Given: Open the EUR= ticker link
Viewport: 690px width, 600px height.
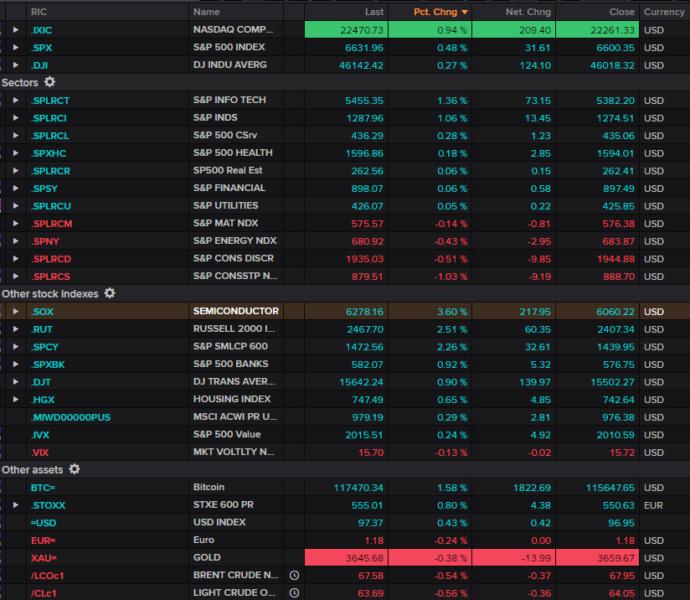Looking at the screenshot, I should 43,541.
